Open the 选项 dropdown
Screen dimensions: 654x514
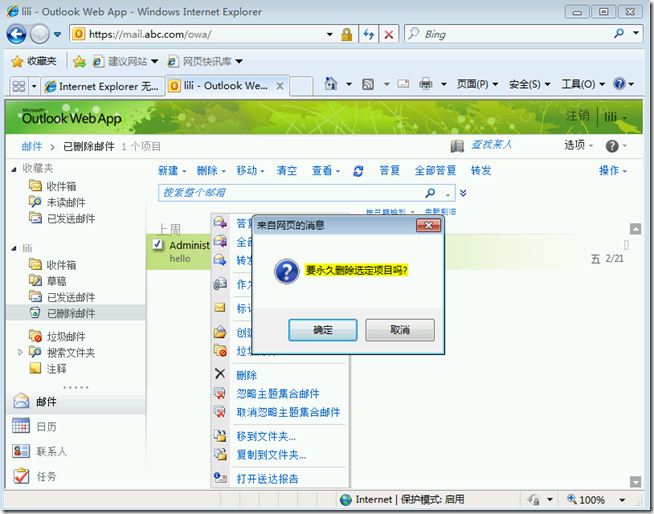point(579,145)
